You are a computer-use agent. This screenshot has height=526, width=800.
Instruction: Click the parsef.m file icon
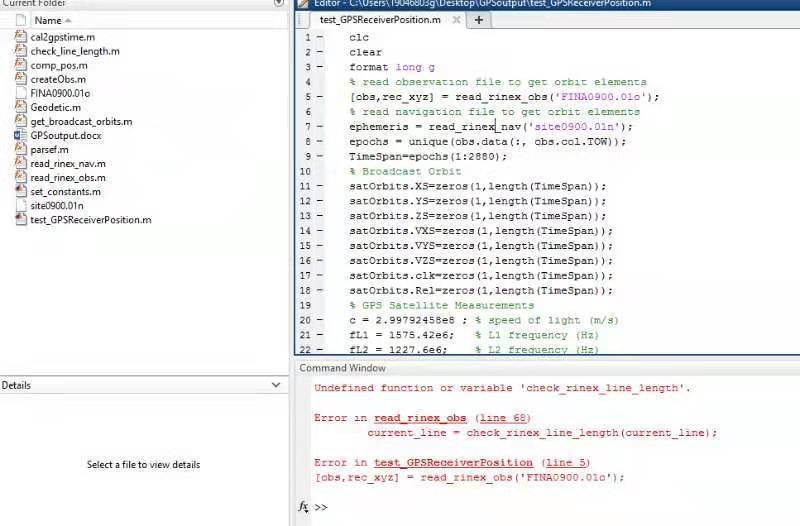21,149
